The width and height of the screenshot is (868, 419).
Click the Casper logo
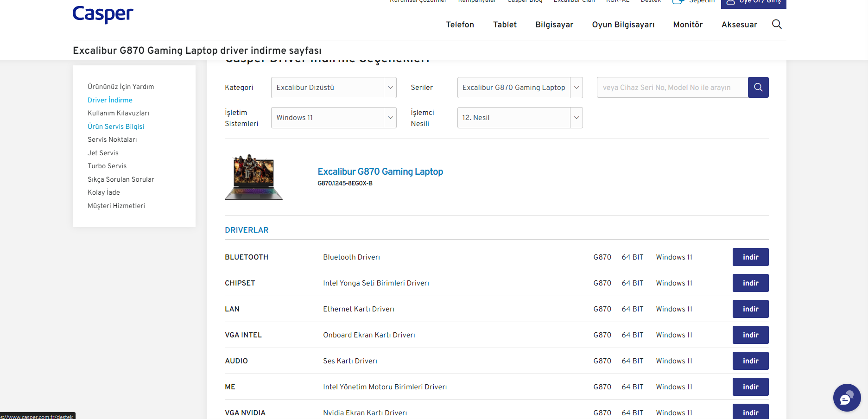[x=103, y=14]
